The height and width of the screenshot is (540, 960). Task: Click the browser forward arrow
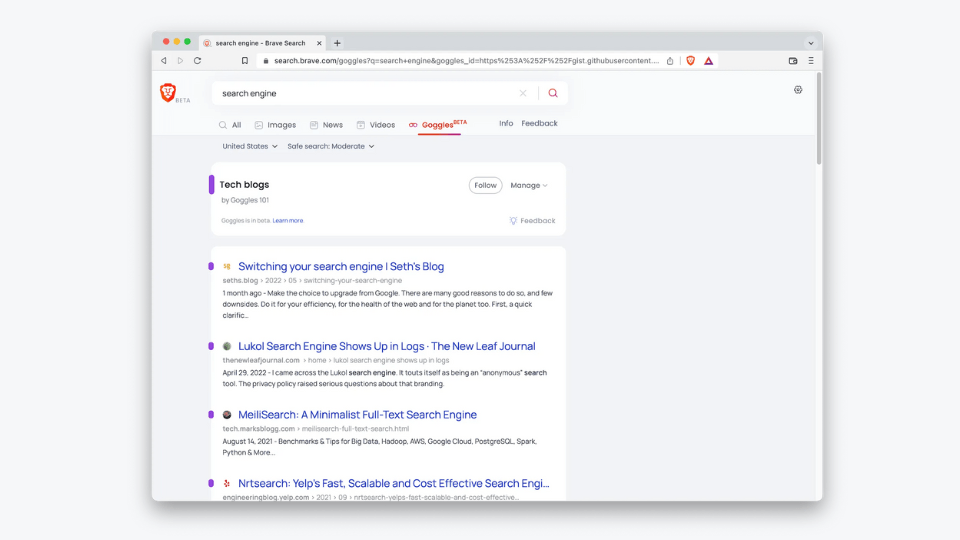(x=180, y=61)
